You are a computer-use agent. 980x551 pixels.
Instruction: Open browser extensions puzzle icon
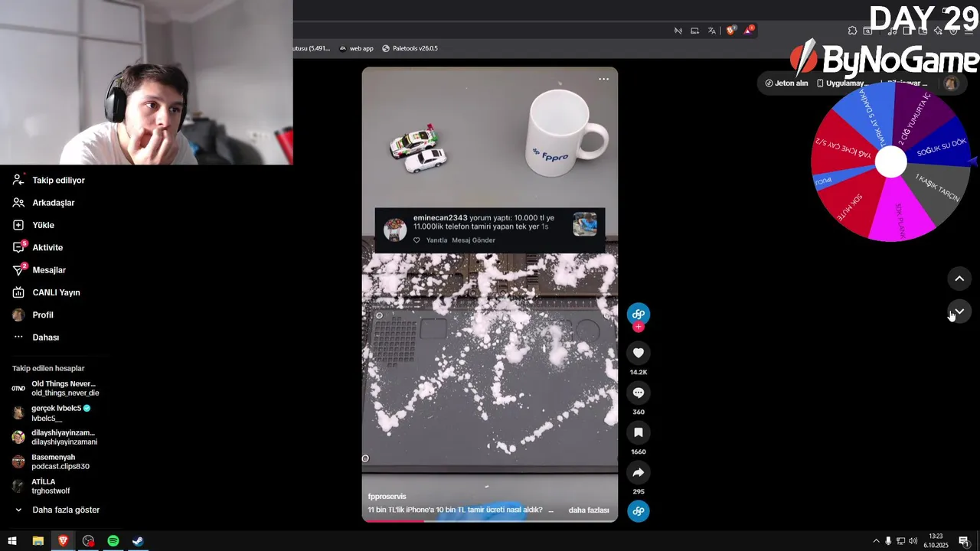852,31
